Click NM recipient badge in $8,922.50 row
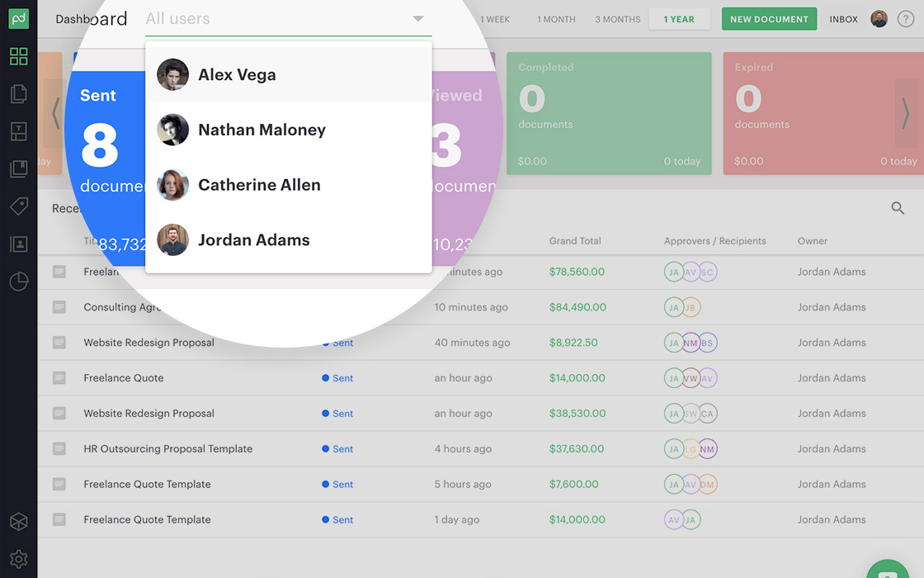 click(690, 343)
